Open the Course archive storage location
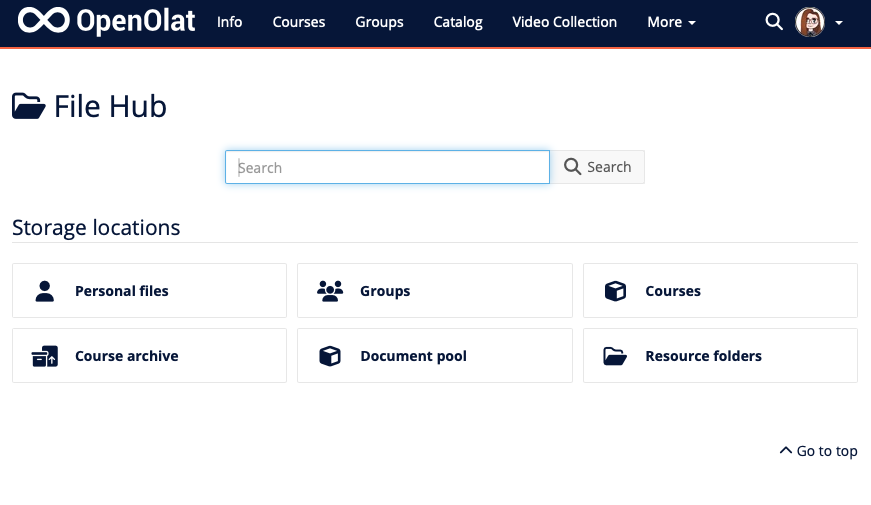 [149, 356]
